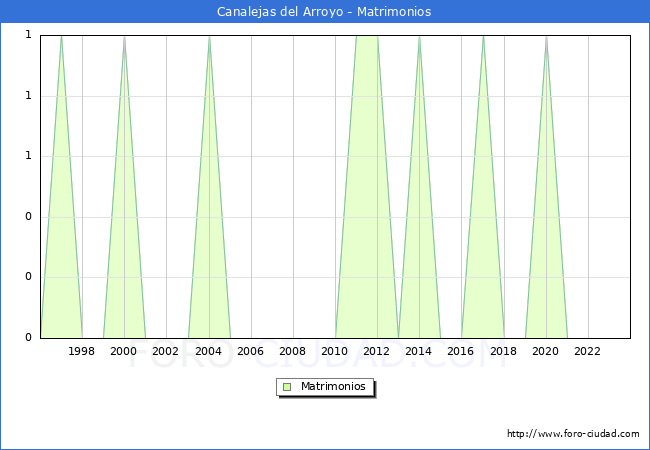Image resolution: width=650 pixels, height=450 pixels.
Task: Click the 2020 x-axis label
Action: (x=546, y=351)
